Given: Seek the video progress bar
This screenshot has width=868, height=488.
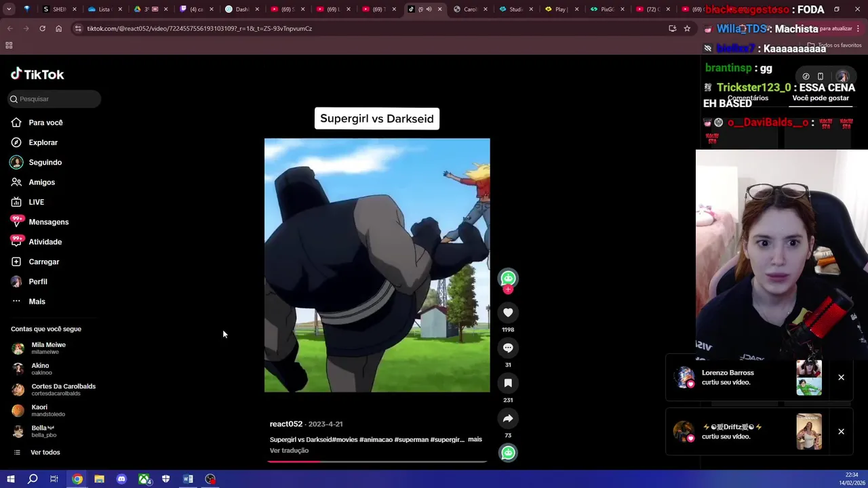Looking at the screenshot, I should (x=377, y=462).
